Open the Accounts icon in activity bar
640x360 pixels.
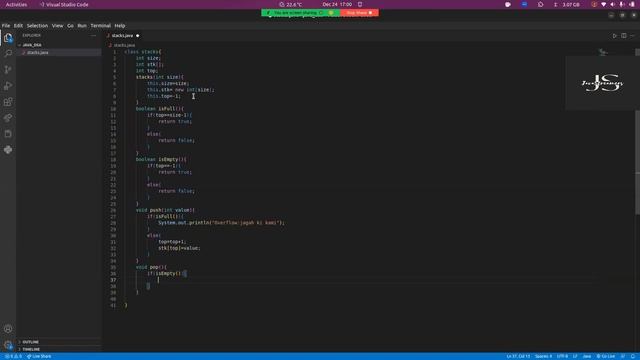pyautogui.click(x=8, y=329)
